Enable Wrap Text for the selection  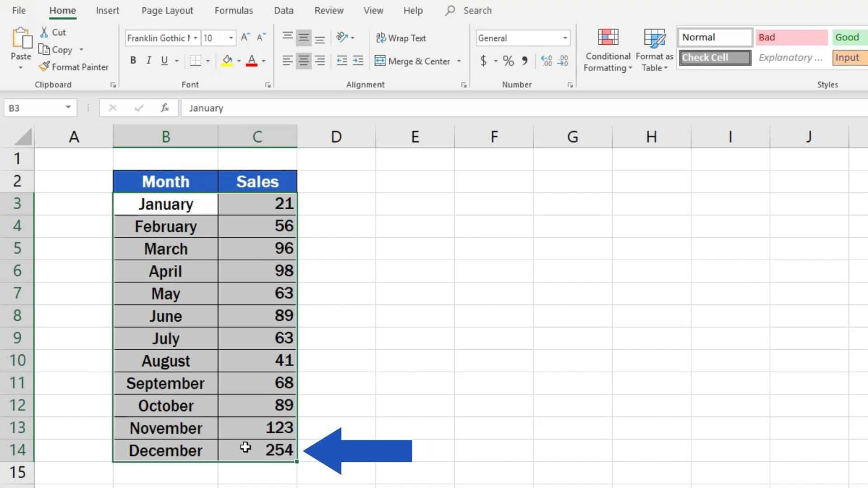pyautogui.click(x=401, y=38)
